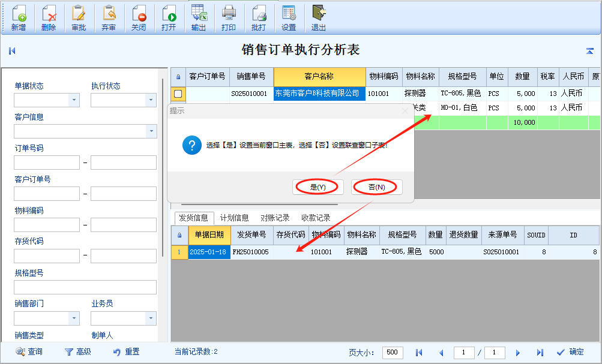The height and width of the screenshot is (364, 602).
Task: Click the 删除 (Delete) toolbar icon
Action: point(49,18)
